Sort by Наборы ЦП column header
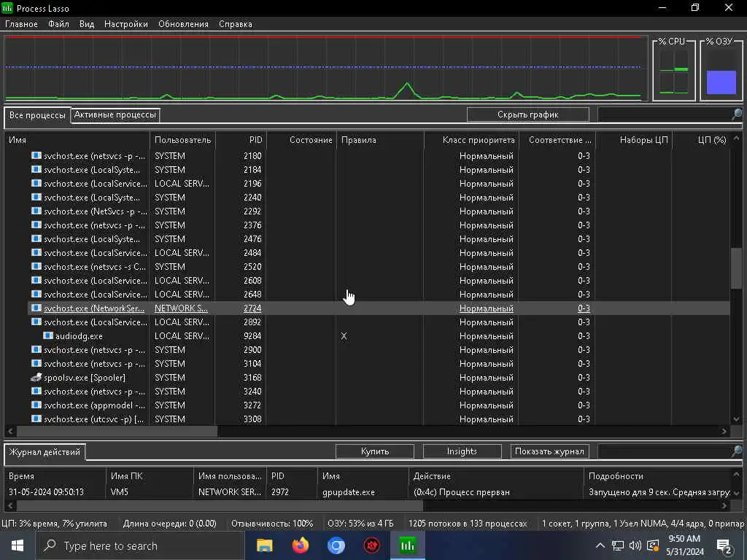The width and height of the screenshot is (747, 560). coord(634,140)
